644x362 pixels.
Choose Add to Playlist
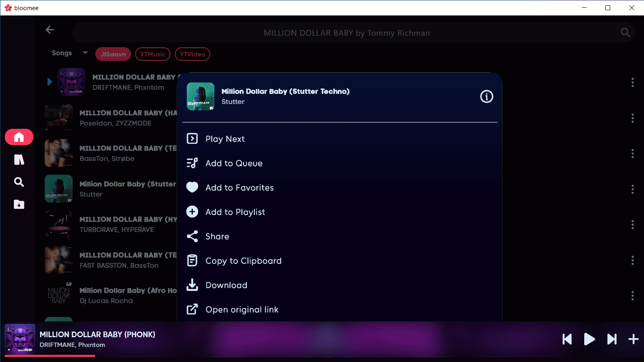(x=340, y=212)
